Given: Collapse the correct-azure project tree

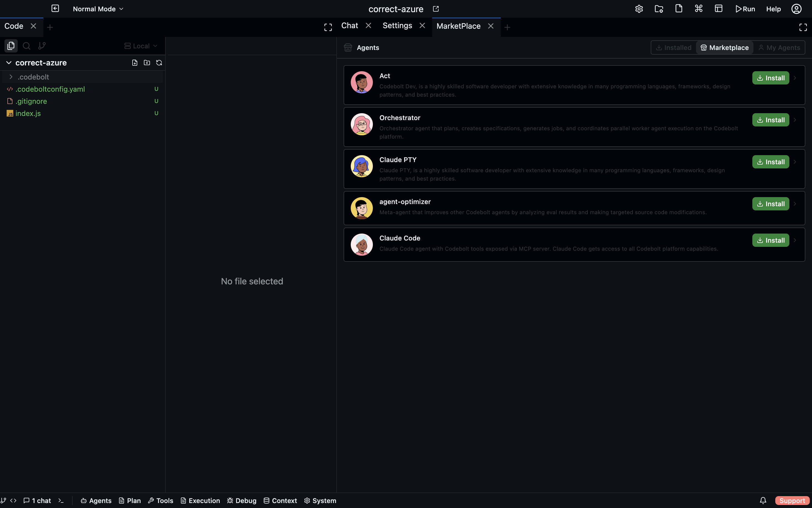Looking at the screenshot, I should (x=9, y=63).
